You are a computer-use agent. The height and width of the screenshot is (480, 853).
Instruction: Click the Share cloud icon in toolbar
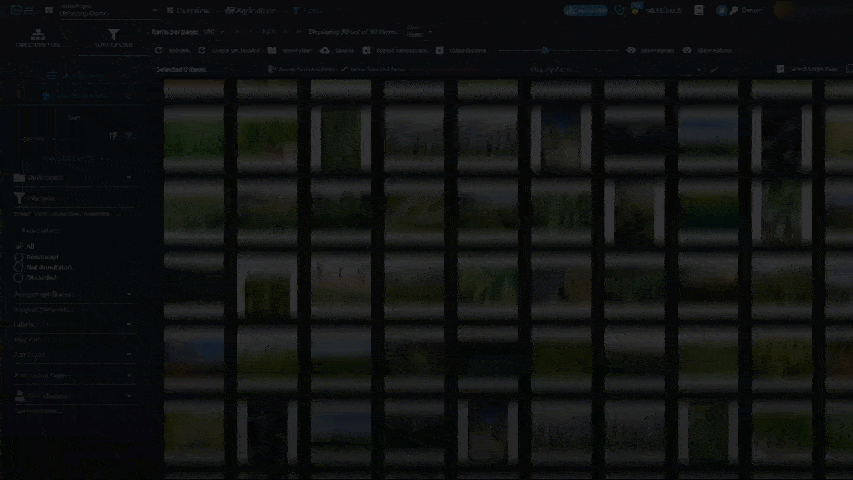click(x=325, y=50)
